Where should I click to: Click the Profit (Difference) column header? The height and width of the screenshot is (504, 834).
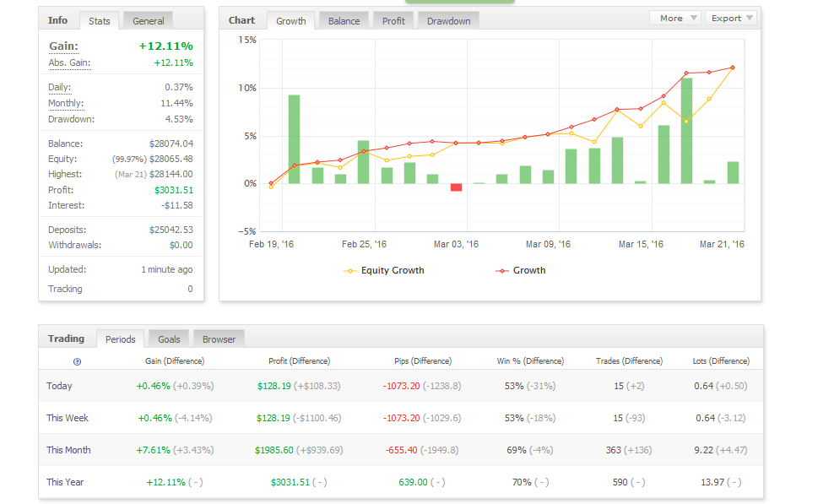299,360
